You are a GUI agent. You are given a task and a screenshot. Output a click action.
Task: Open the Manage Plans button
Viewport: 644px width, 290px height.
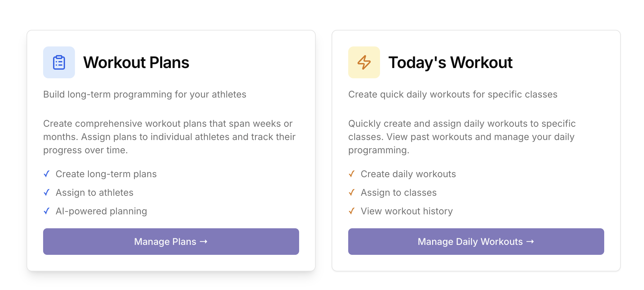[x=171, y=242]
